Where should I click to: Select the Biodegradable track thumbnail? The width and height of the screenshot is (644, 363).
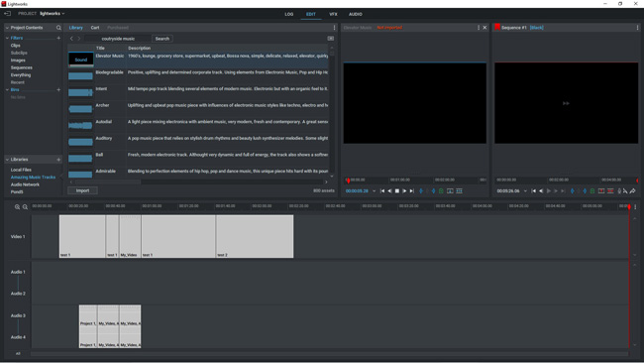click(x=80, y=76)
